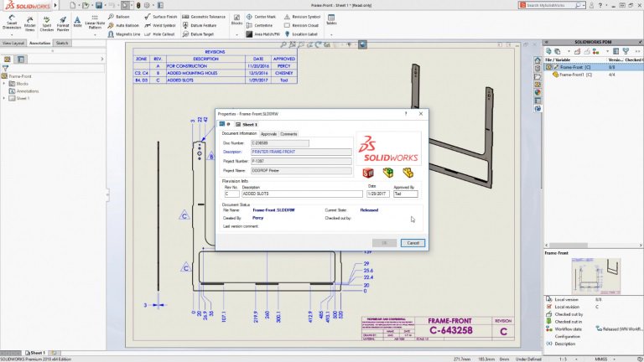Screen dimensions: 644x362
Task: Click the traffic light Rebuild icon
Action: pos(138,5)
